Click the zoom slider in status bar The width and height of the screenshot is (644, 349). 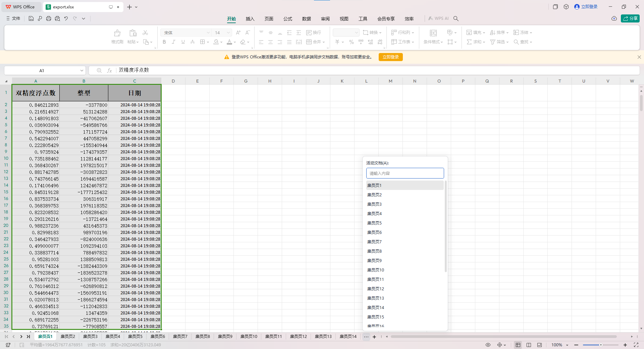601,345
